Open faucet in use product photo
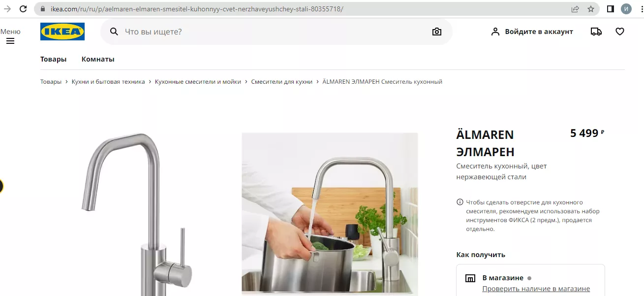Image resolution: width=644 pixels, height=296 pixels. click(x=330, y=214)
